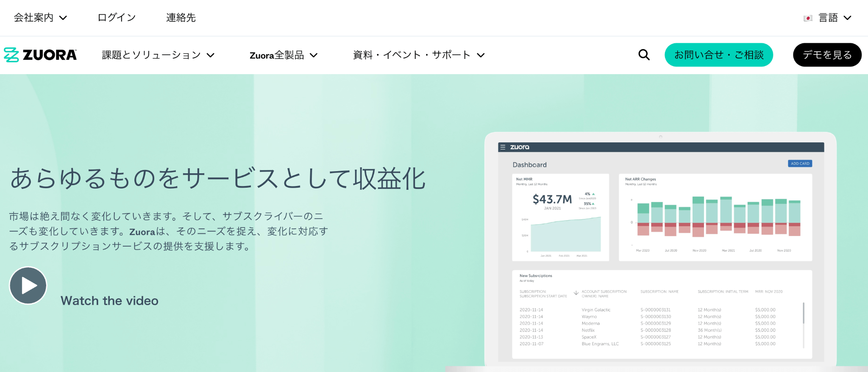Click sort arrow beside Subscription Start Date
The height and width of the screenshot is (372, 868).
tap(576, 293)
